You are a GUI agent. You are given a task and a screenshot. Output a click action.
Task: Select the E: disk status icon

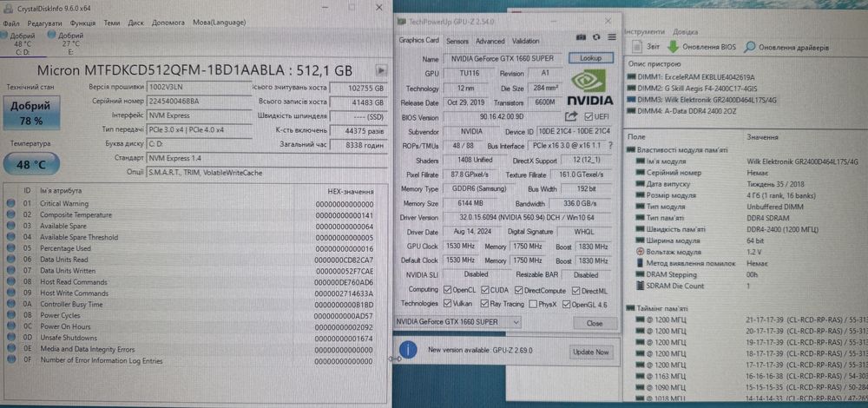coord(51,35)
